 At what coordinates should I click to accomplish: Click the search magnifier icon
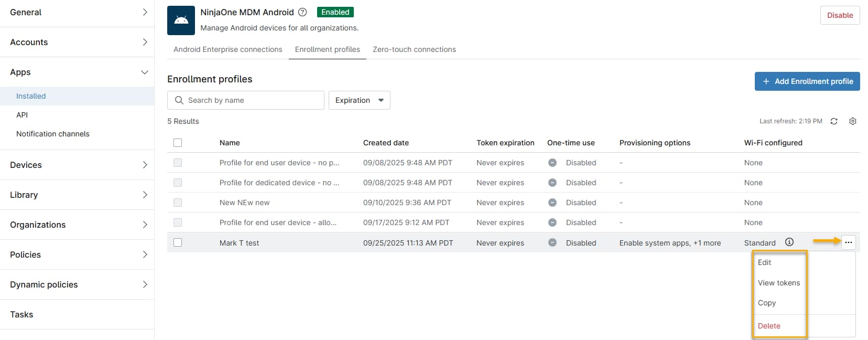coord(179,100)
